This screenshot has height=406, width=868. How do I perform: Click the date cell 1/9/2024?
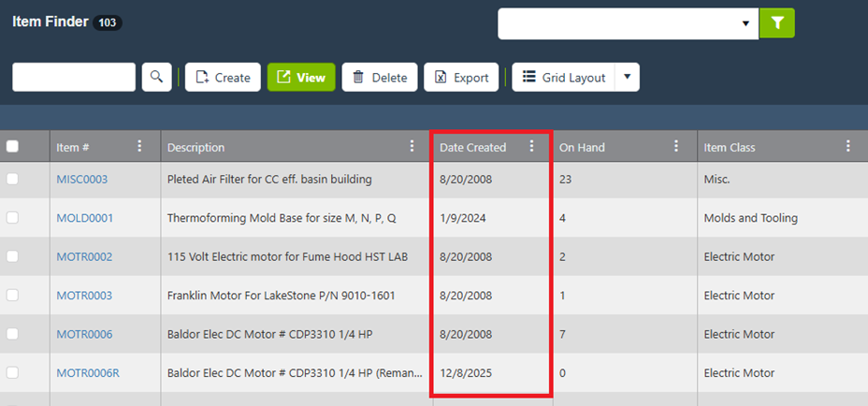pyautogui.click(x=463, y=218)
